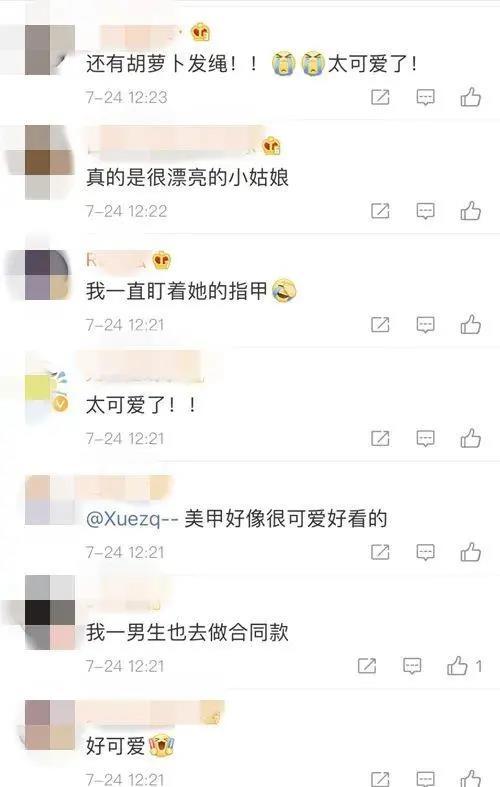This screenshot has height=787, width=500.
Task: Repost the 太可爱了！！ comment
Action: coord(380,439)
